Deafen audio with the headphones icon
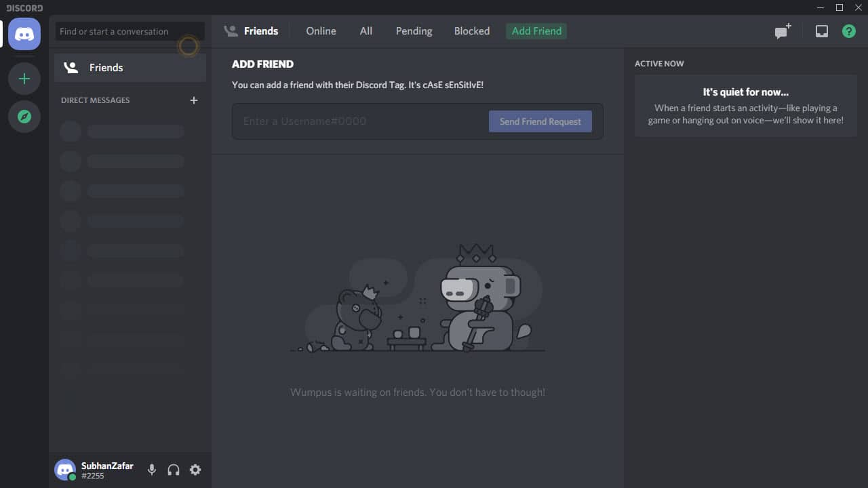The width and height of the screenshot is (868, 488). [174, 469]
